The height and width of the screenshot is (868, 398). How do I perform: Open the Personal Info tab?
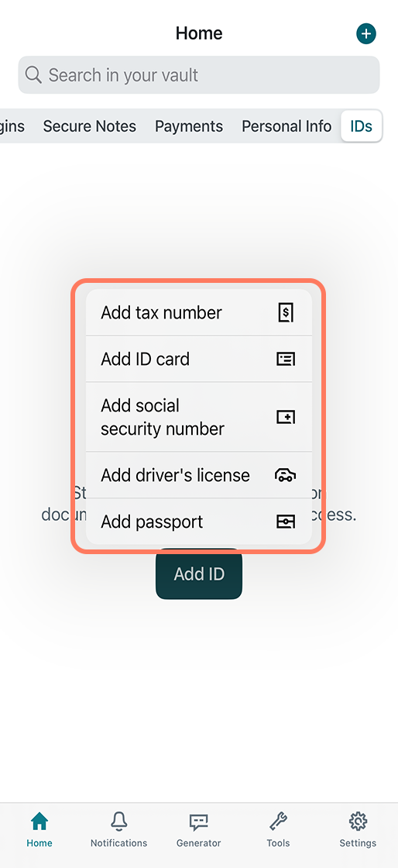[287, 126]
